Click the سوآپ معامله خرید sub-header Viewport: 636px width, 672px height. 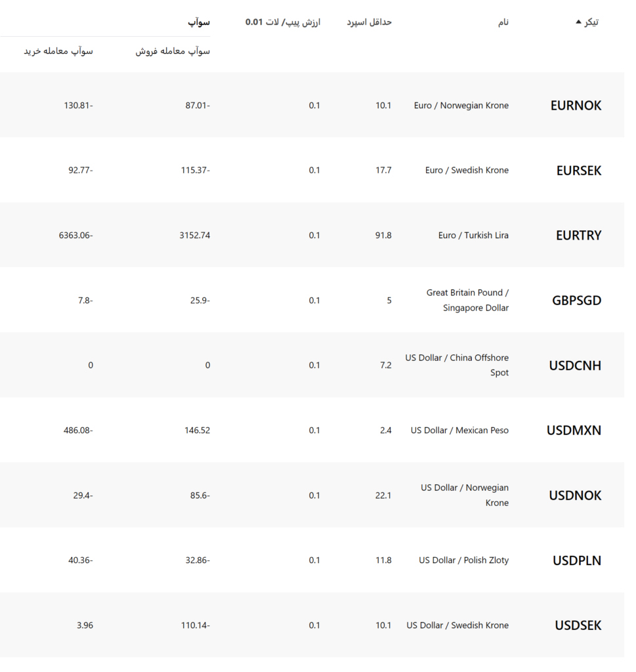tap(58, 51)
